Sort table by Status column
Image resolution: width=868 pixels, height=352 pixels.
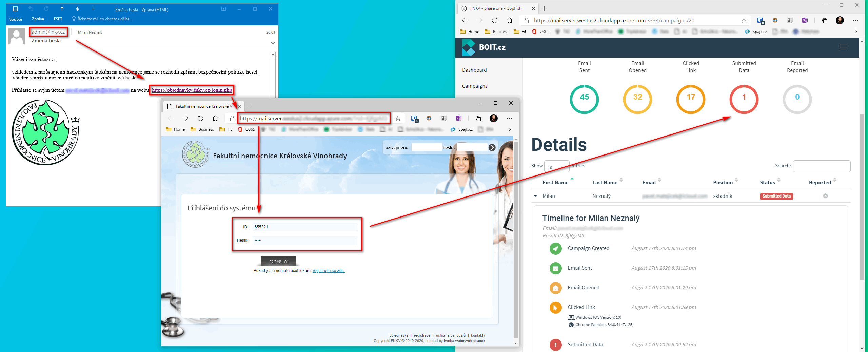click(x=768, y=183)
